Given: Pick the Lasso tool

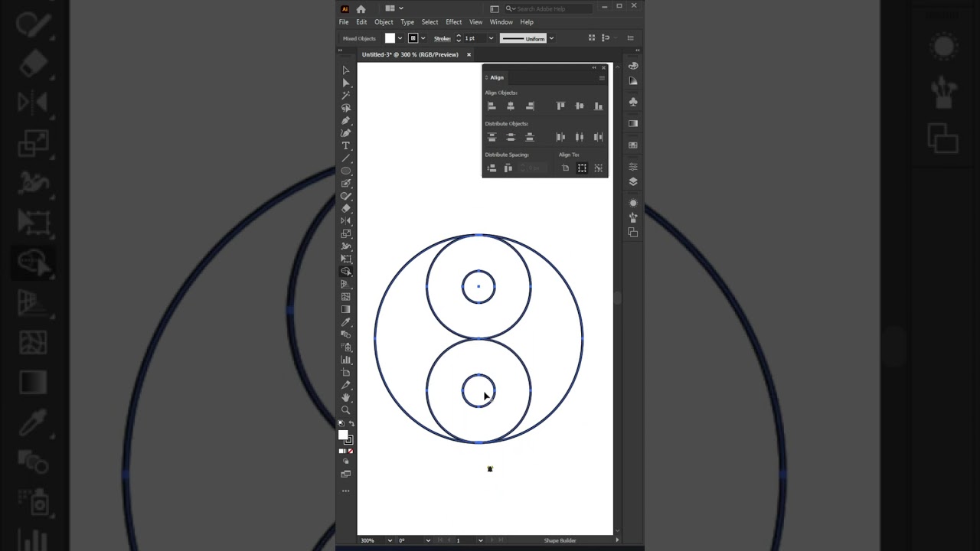Looking at the screenshot, I should (345, 108).
